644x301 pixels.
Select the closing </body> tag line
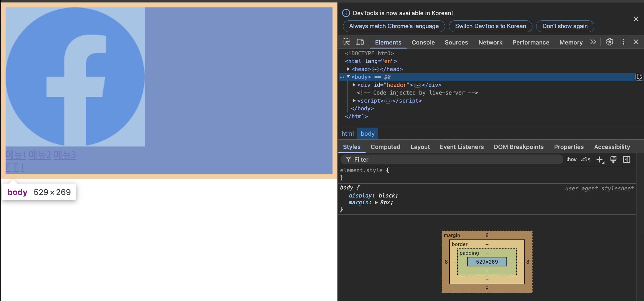(362, 108)
